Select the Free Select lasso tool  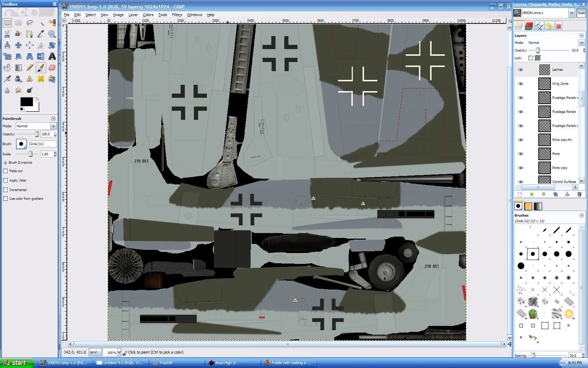(30, 23)
